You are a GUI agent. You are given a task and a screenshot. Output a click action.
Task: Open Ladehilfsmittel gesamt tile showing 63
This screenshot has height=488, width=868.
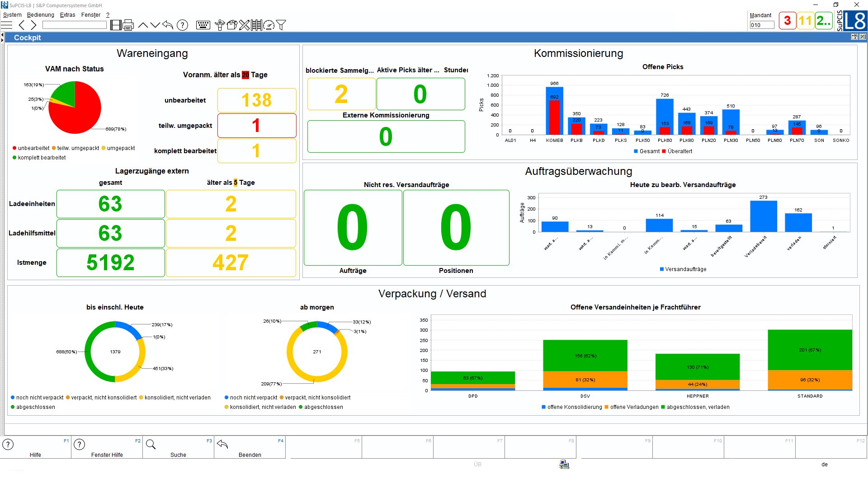[x=110, y=233]
